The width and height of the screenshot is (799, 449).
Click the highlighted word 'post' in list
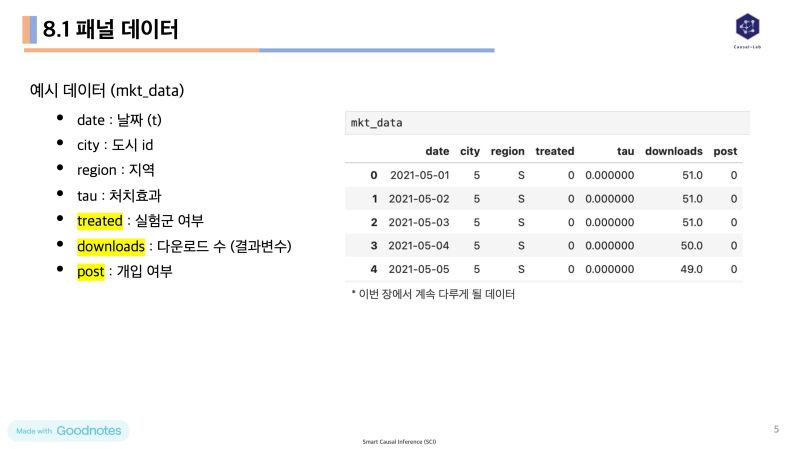coord(91,272)
